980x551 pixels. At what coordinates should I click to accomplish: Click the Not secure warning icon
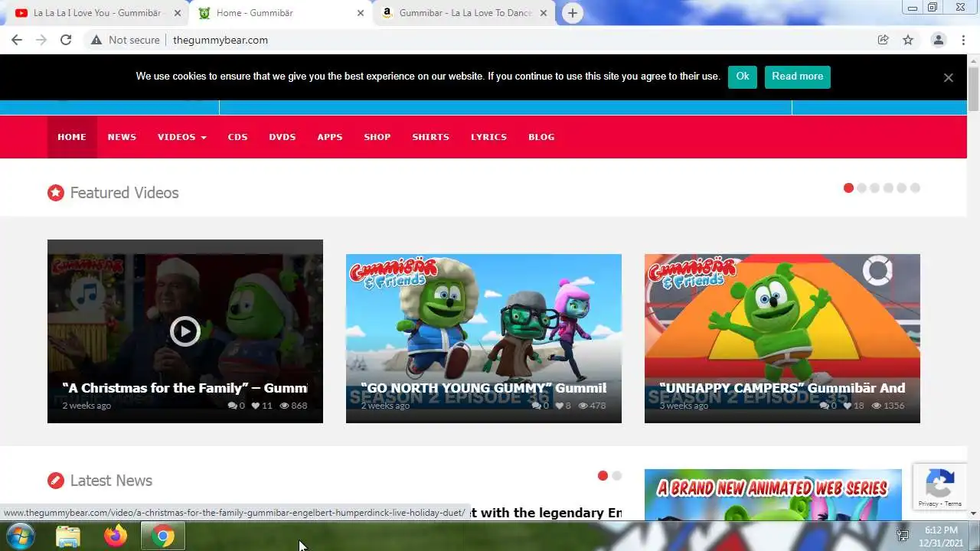click(96, 40)
